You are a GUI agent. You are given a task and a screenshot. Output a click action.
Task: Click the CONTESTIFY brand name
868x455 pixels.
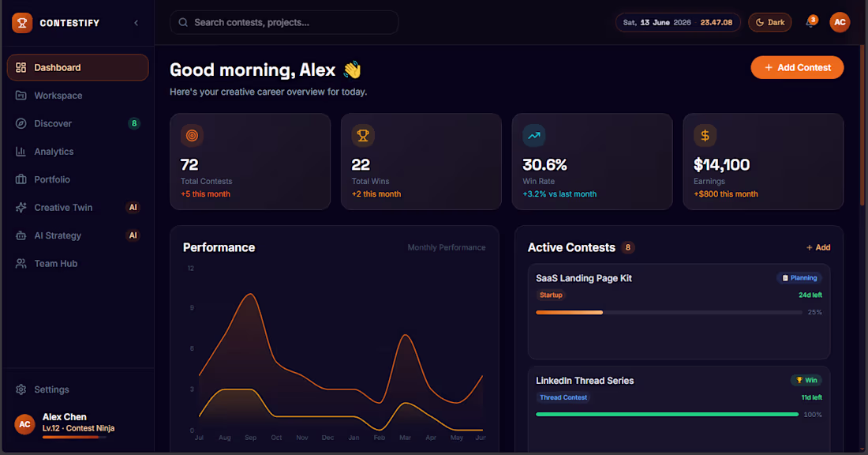point(69,23)
